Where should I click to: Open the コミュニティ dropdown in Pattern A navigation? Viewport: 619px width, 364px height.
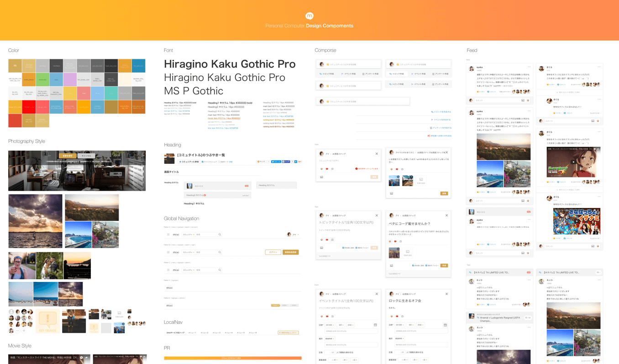click(189, 234)
